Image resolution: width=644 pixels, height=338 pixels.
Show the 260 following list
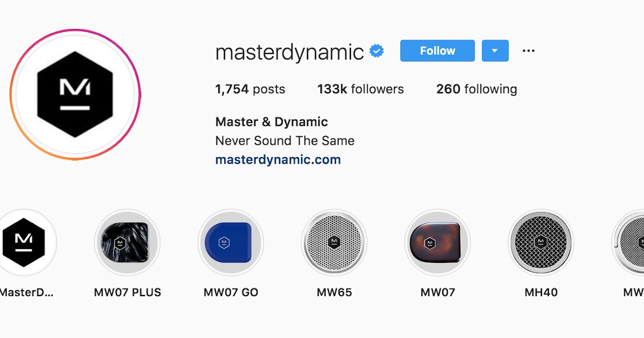pyautogui.click(x=477, y=89)
